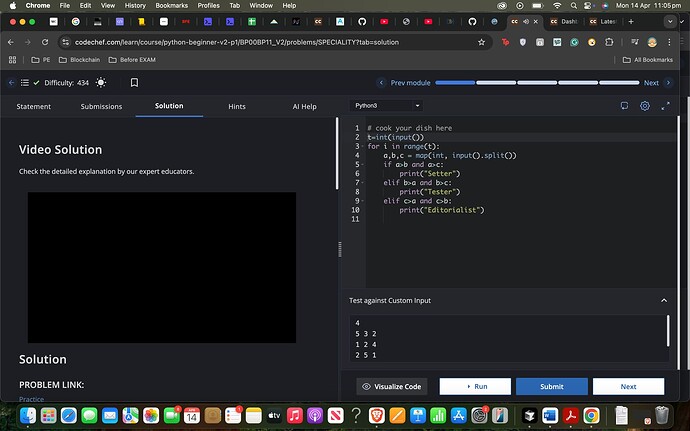The height and width of the screenshot is (431, 690).
Task: Open the All Bookmarks folder
Action: (647, 59)
